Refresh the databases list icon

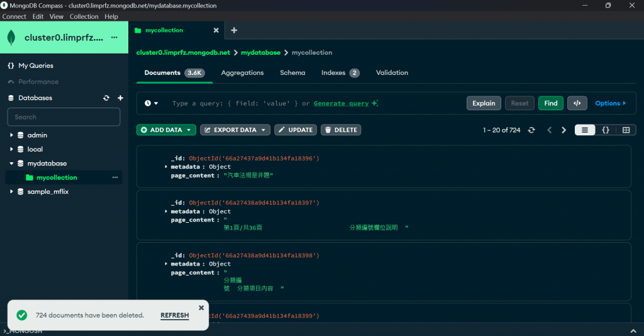click(106, 98)
